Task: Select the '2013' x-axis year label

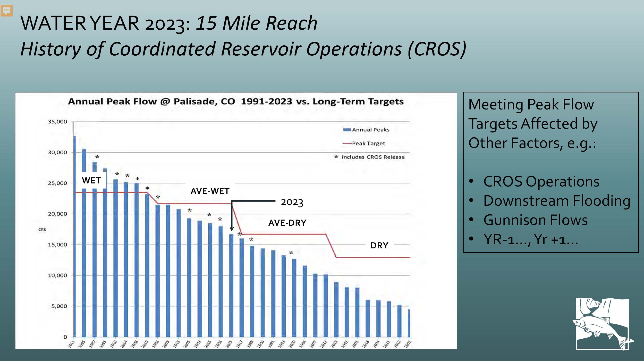Action: [x=334, y=344]
